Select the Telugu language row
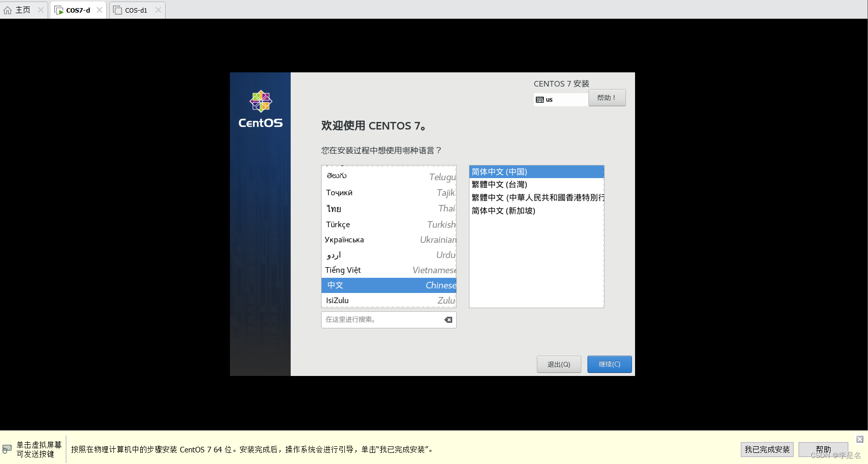Viewport: 868px width, 464px height. tap(389, 176)
